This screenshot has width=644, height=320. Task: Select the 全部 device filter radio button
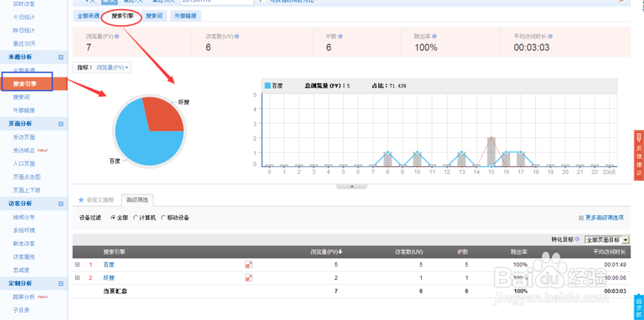(113, 218)
